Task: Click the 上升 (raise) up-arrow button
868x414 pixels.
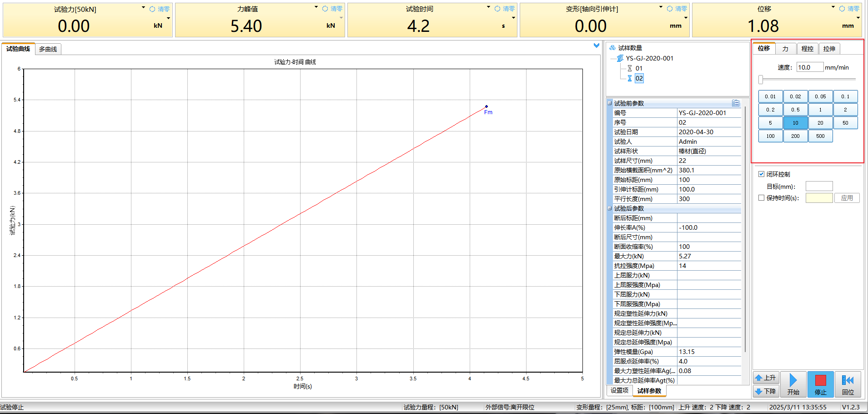Action: pyautogui.click(x=766, y=378)
